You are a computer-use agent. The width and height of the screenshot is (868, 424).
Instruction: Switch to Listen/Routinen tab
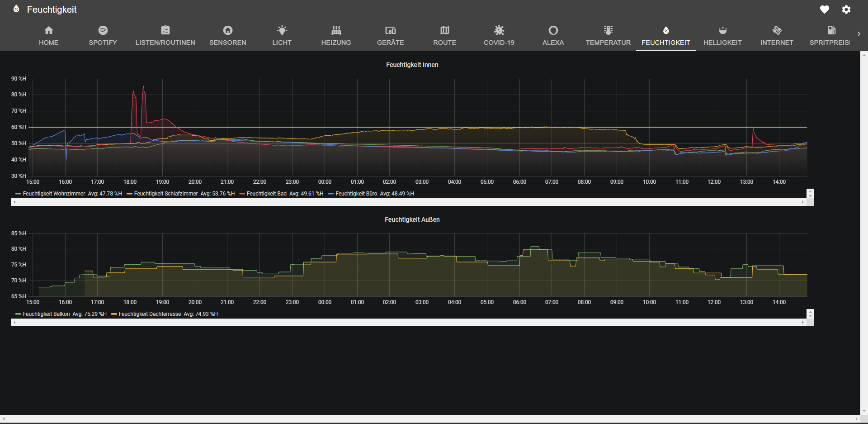coord(165,37)
